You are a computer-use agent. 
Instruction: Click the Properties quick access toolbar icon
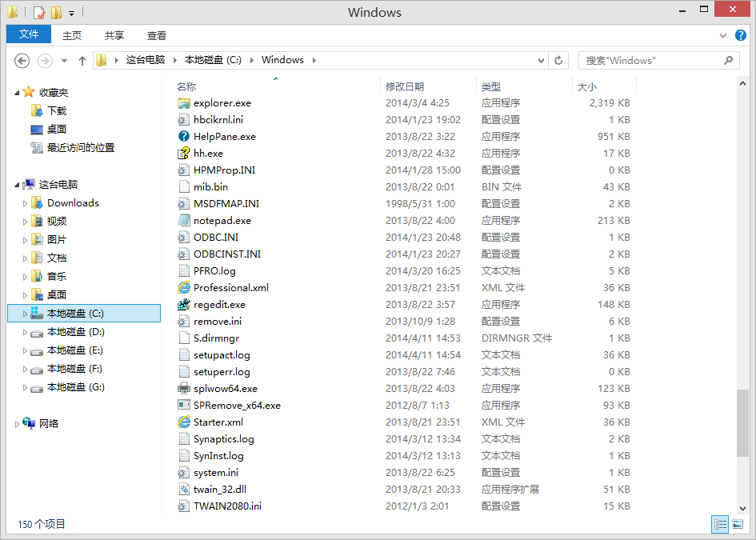click(39, 13)
